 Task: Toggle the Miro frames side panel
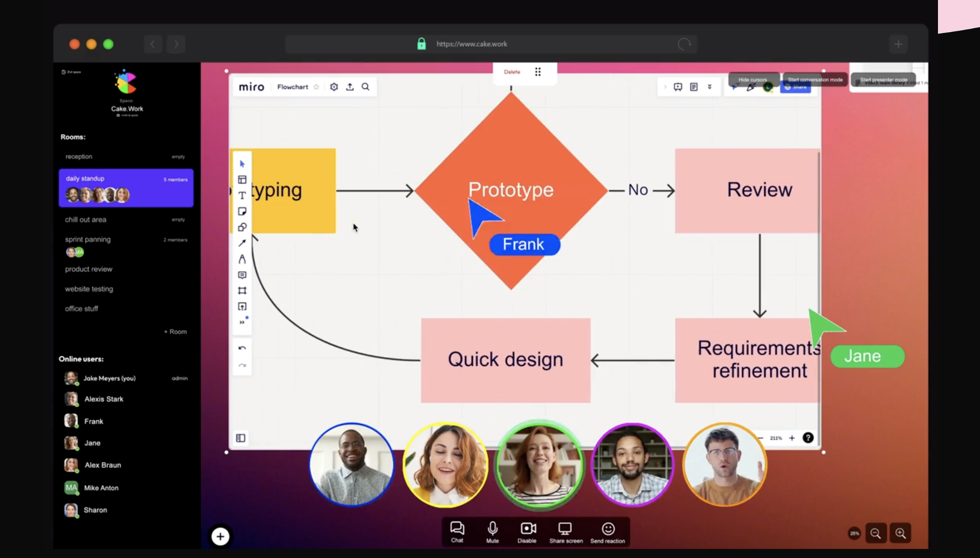(x=241, y=438)
